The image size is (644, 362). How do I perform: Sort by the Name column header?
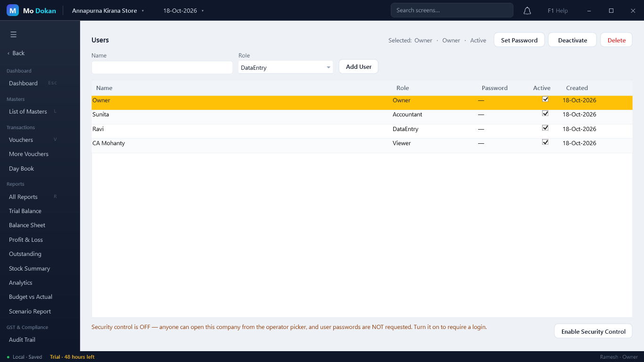coord(104,88)
